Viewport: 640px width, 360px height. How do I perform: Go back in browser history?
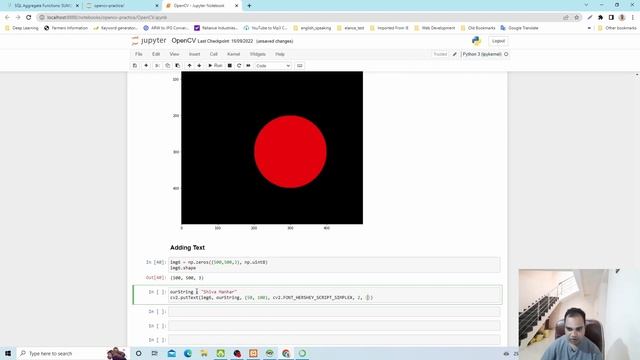7,18
